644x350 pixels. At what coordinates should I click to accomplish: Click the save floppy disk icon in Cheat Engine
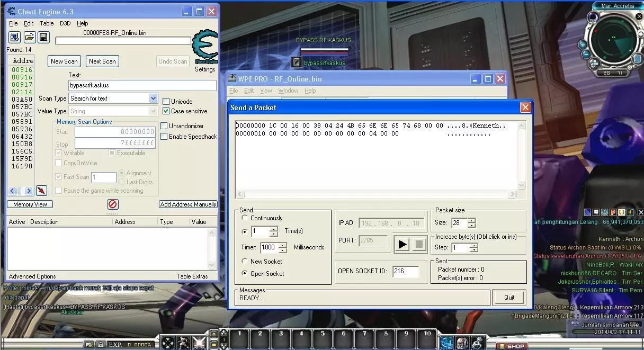click(43, 37)
